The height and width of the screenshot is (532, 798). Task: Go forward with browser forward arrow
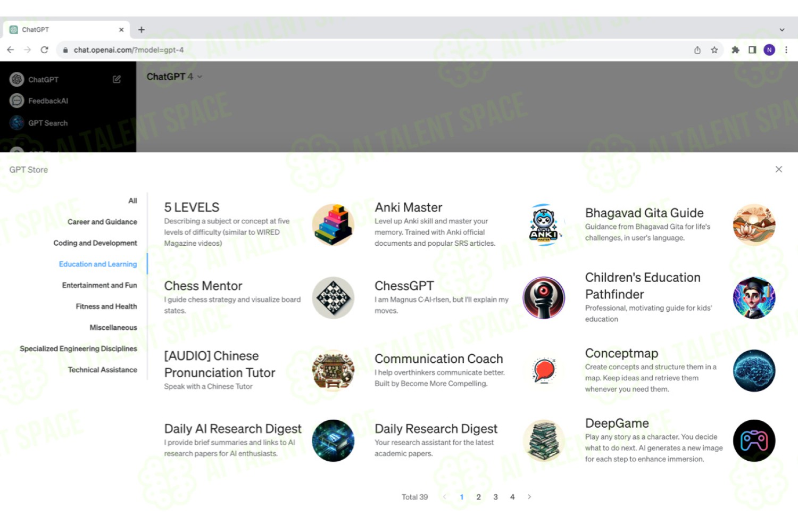coord(28,50)
